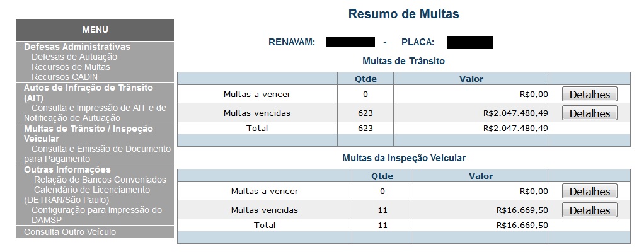Open Consulta e Impressão de AIT link
The height and width of the screenshot is (252, 644).
pos(98,108)
